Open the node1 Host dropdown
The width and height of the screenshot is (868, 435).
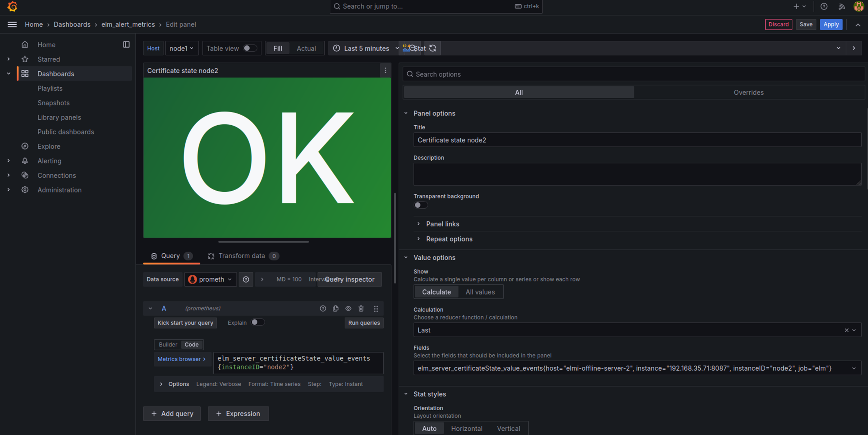181,48
